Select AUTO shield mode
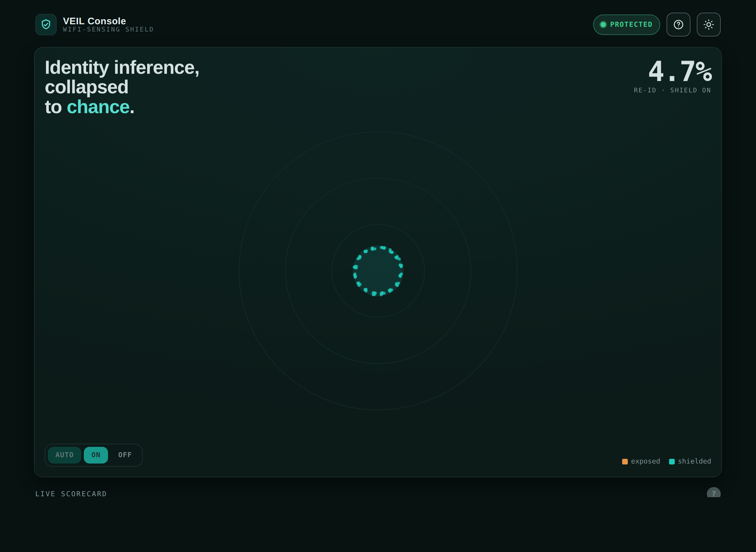 click(65, 455)
